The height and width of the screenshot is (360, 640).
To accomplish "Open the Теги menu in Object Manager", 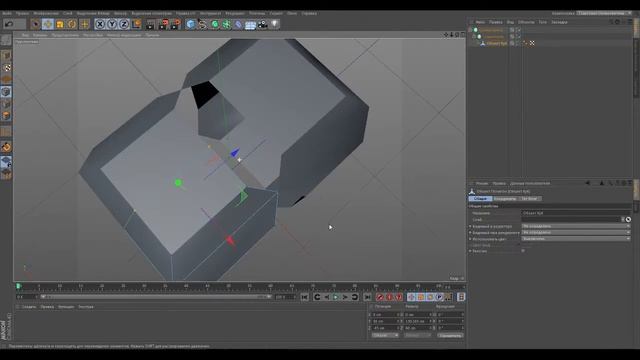I will tap(542, 22).
